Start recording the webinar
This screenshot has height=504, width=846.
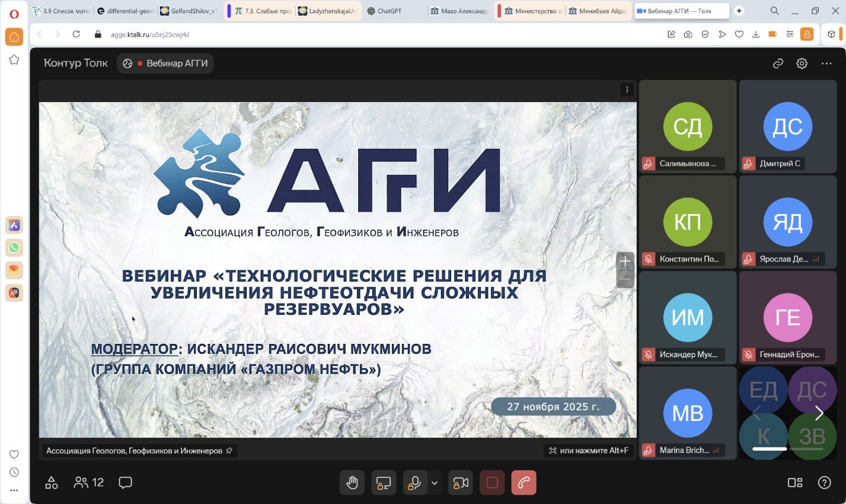click(x=492, y=482)
